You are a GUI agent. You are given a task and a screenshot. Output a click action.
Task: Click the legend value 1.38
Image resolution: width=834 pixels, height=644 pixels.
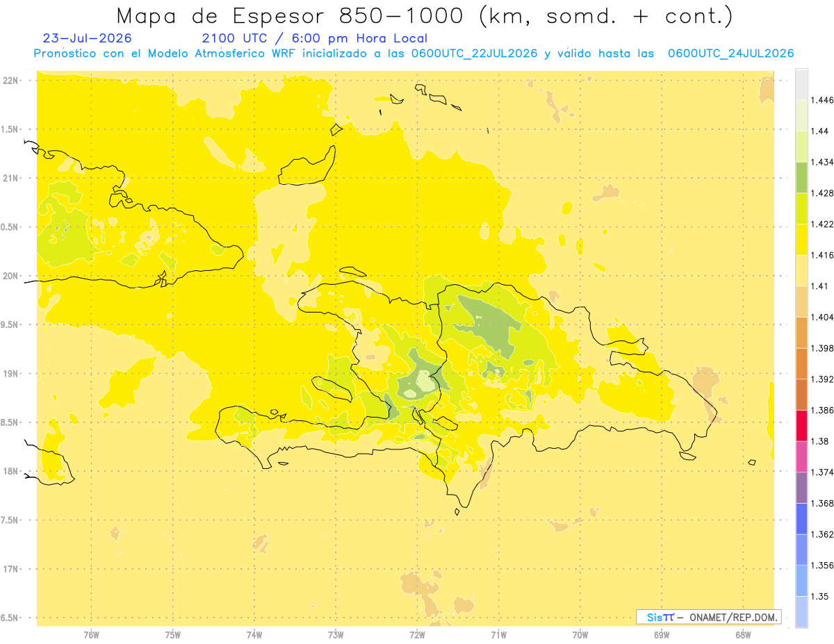click(819, 441)
